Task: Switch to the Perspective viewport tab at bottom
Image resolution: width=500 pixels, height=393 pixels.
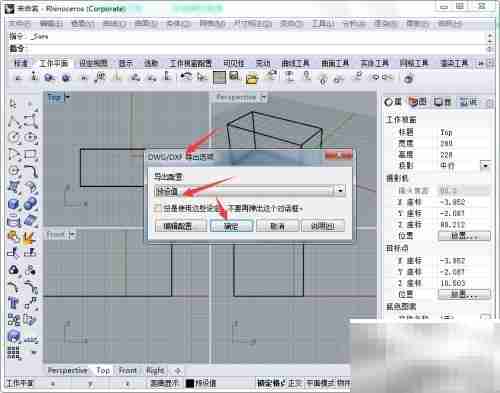Action: 68,371
